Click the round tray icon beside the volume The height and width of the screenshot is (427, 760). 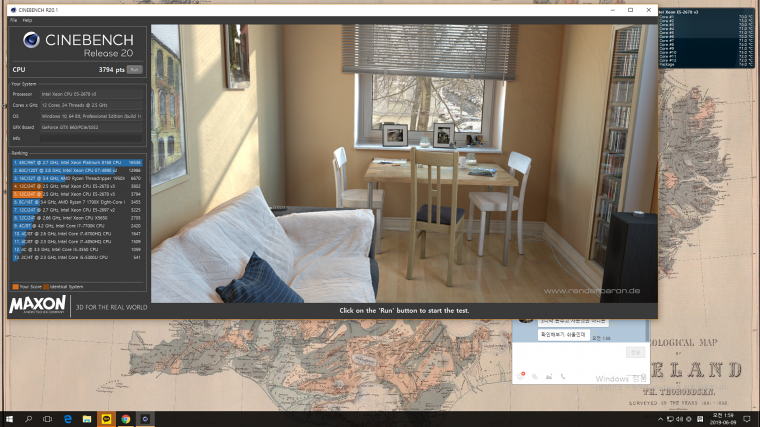coord(688,419)
